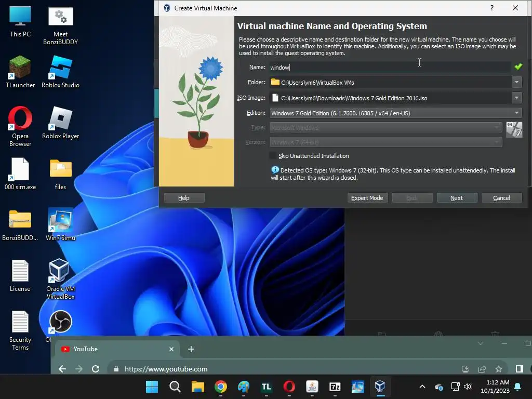Cancel the Create Virtual Machine wizard

click(x=501, y=198)
